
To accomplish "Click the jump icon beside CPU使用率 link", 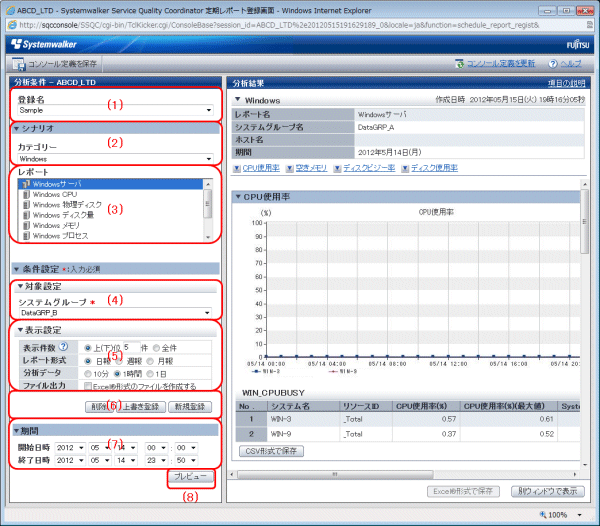I will pyautogui.click(x=237, y=168).
